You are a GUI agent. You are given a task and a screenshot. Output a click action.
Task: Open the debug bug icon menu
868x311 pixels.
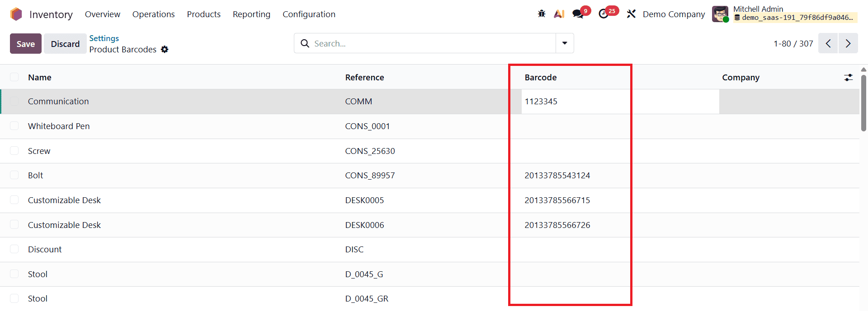pos(542,14)
